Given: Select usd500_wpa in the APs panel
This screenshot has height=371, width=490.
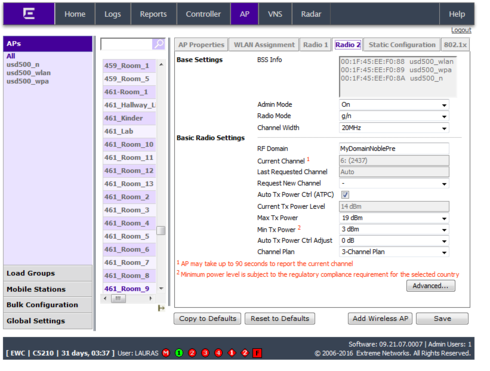Looking at the screenshot, I should tap(28, 81).
